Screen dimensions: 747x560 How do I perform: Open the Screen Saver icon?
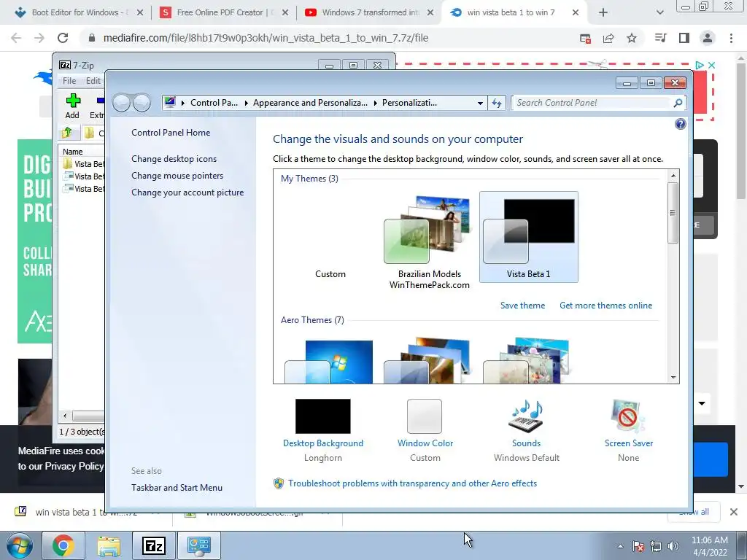pos(628,416)
